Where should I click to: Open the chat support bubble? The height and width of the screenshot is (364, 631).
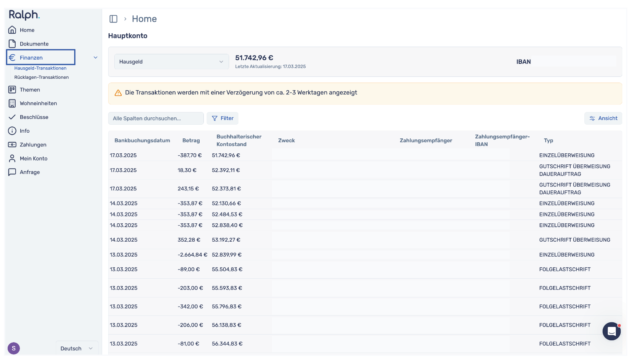[x=611, y=331]
